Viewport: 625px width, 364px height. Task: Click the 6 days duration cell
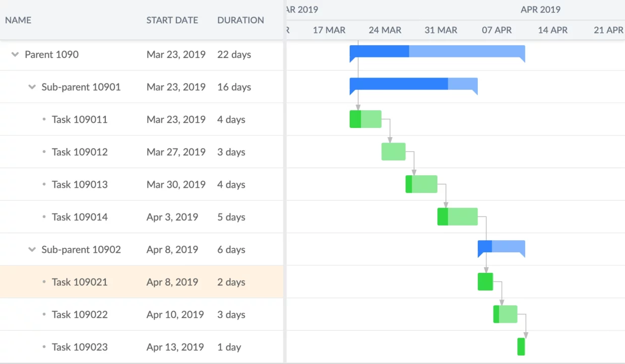pyautogui.click(x=231, y=250)
